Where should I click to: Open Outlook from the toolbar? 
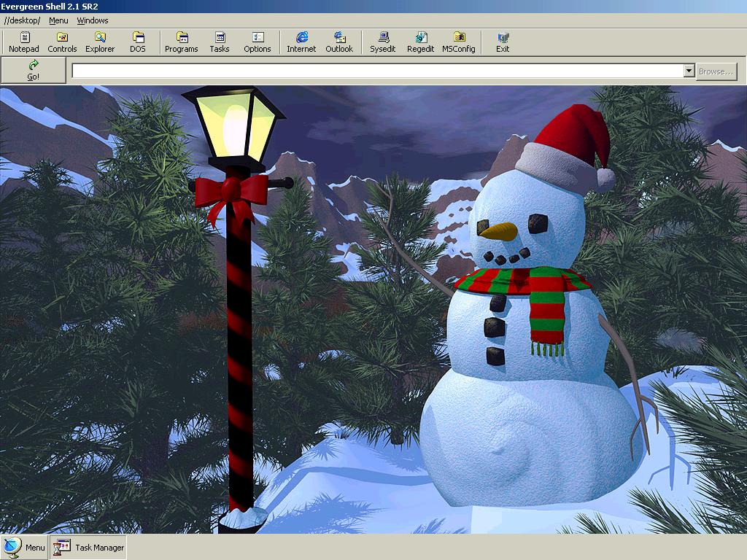coord(339,42)
